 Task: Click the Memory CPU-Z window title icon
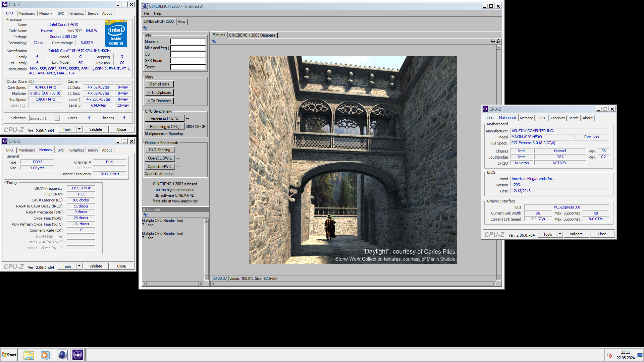point(5,141)
